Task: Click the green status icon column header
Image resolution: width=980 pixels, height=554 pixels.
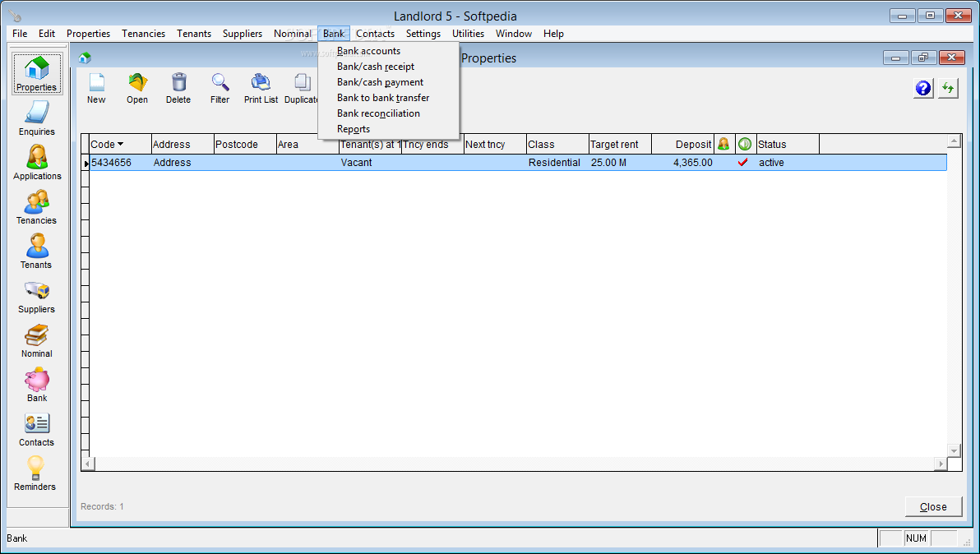Action: [745, 145]
